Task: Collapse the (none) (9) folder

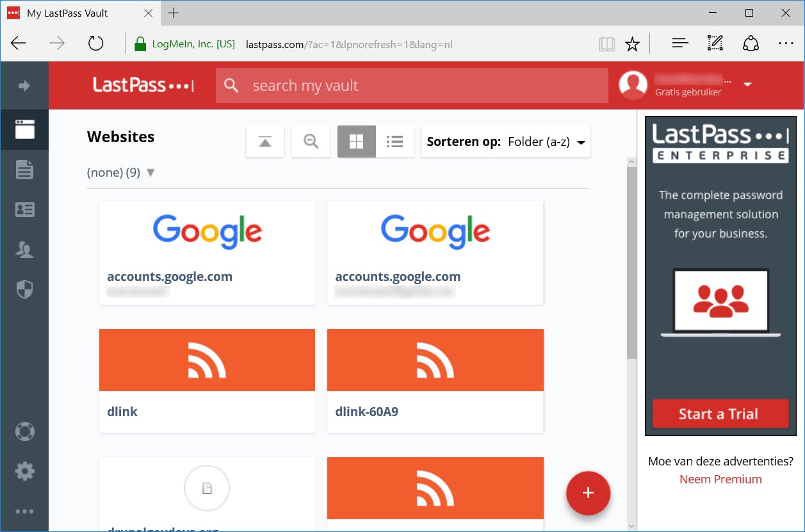Action: pos(150,172)
